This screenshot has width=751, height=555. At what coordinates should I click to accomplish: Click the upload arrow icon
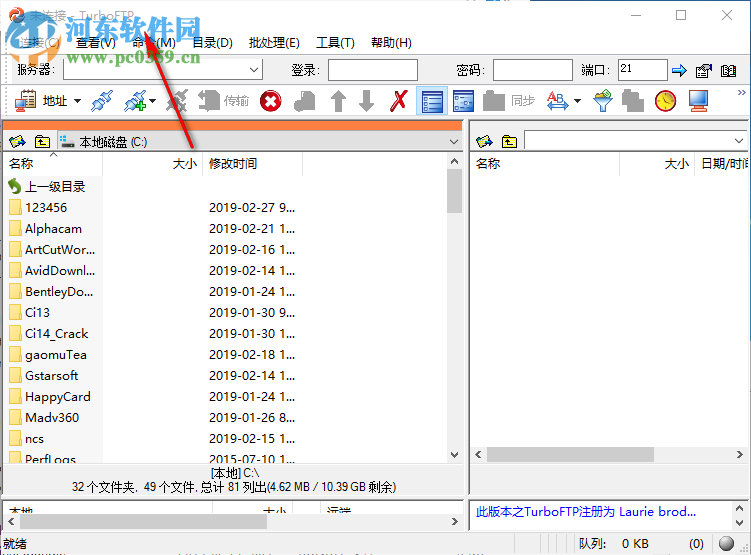[338, 101]
